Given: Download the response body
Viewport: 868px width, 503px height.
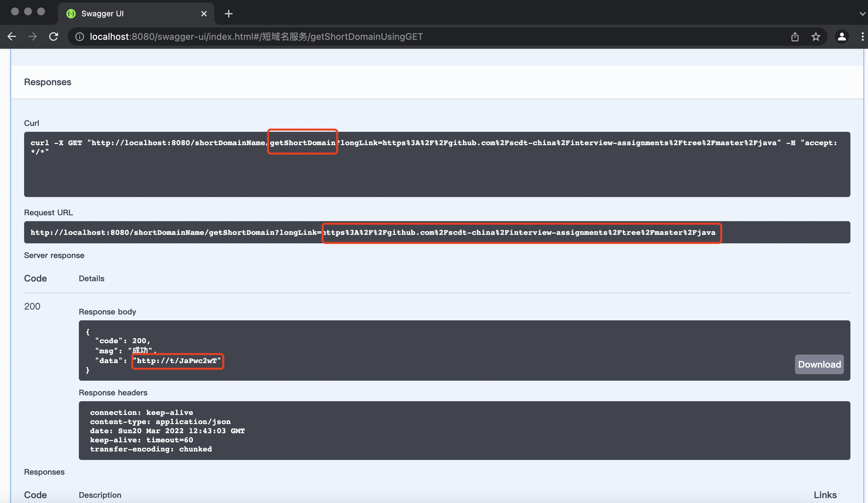Looking at the screenshot, I should coord(819,364).
